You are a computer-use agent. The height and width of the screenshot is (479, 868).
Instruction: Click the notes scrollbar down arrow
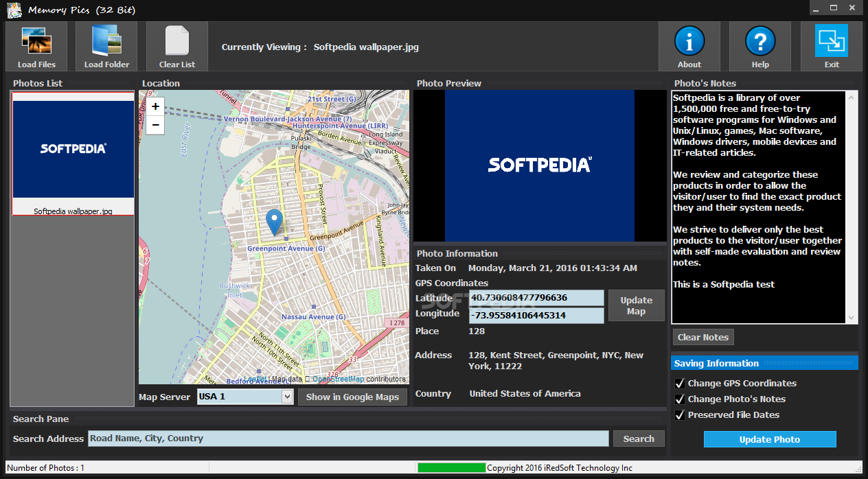tap(852, 318)
